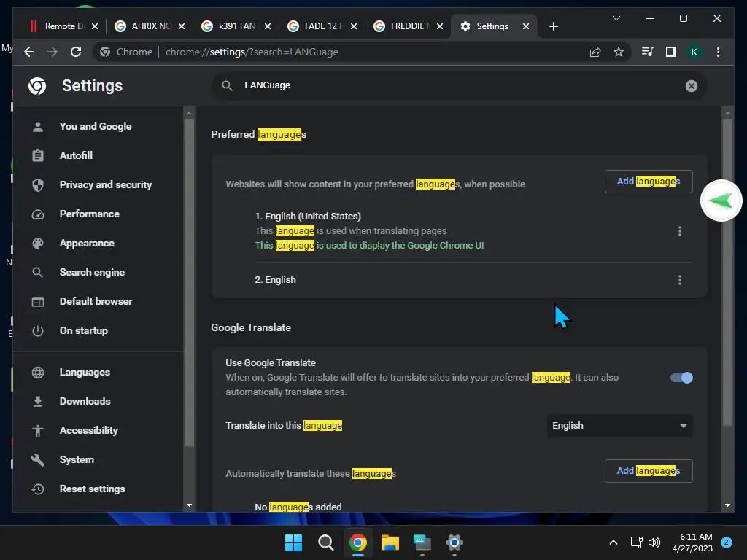The width and height of the screenshot is (747, 560).
Task: Open the tab search chevron in title bar
Action: coord(616,18)
